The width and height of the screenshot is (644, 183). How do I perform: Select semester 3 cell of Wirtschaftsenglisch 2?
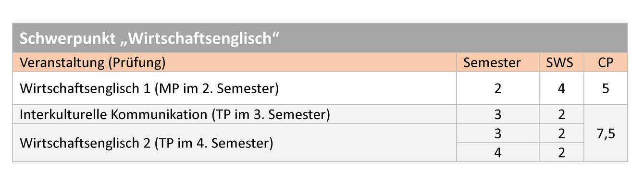(497, 134)
